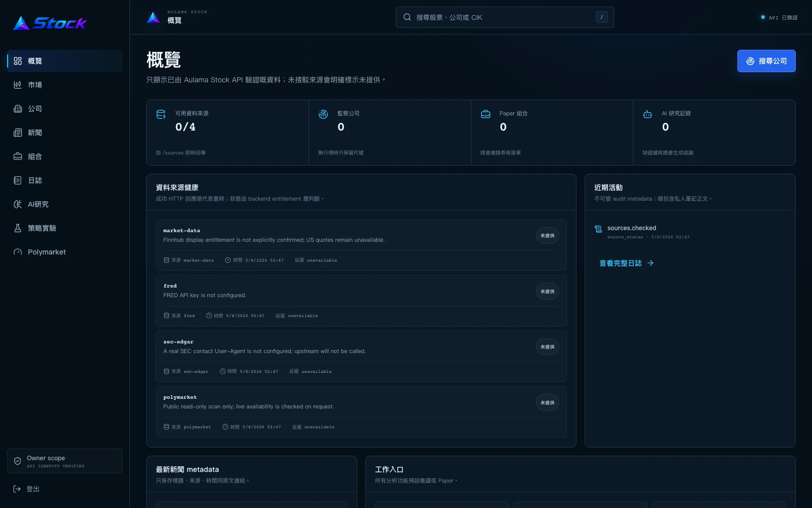Click the 登出 logout icon
The height and width of the screenshot is (508, 812).
17,489
